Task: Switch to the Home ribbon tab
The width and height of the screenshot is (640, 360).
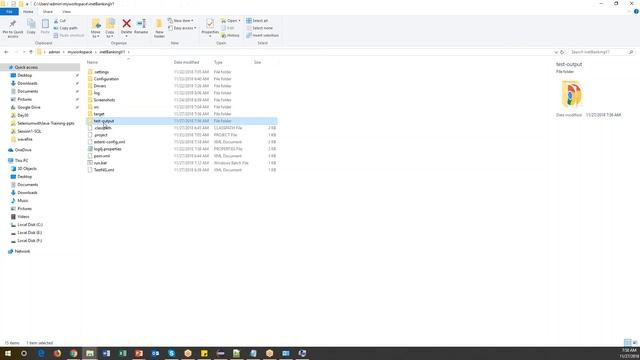Action: coord(28,11)
